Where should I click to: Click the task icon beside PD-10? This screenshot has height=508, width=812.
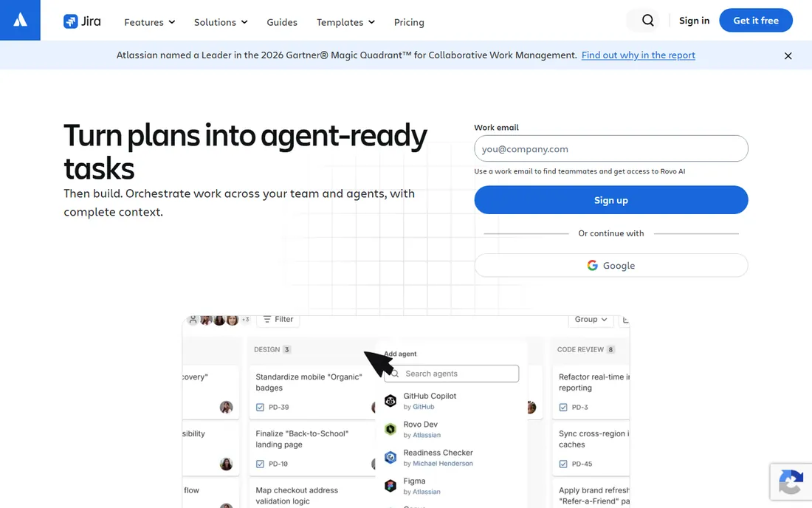point(260,464)
